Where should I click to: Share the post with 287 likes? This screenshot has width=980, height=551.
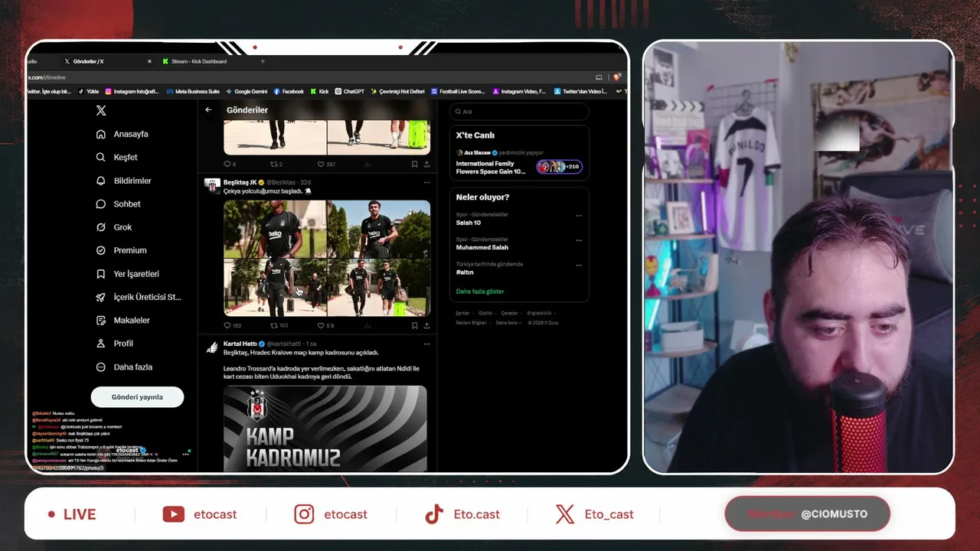pyautogui.click(x=426, y=164)
